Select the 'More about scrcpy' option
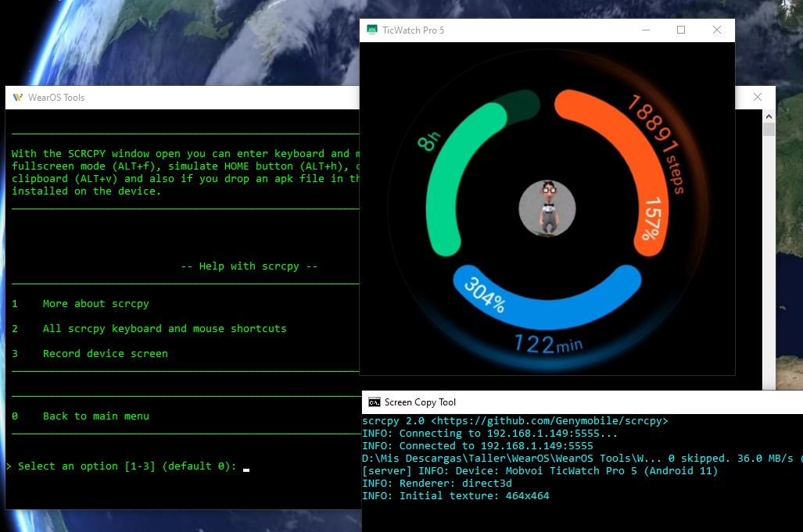The image size is (803, 532). [x=95, y=304]
